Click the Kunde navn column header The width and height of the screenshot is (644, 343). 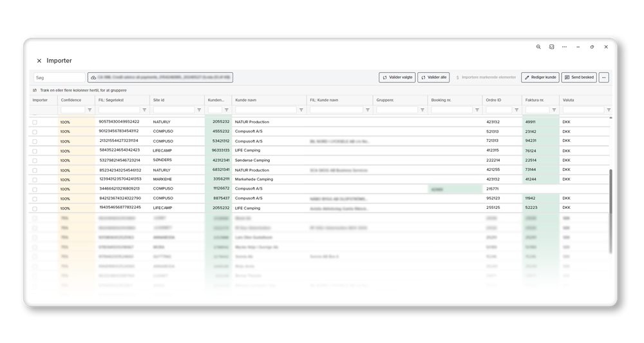click(x=245, y=100)
